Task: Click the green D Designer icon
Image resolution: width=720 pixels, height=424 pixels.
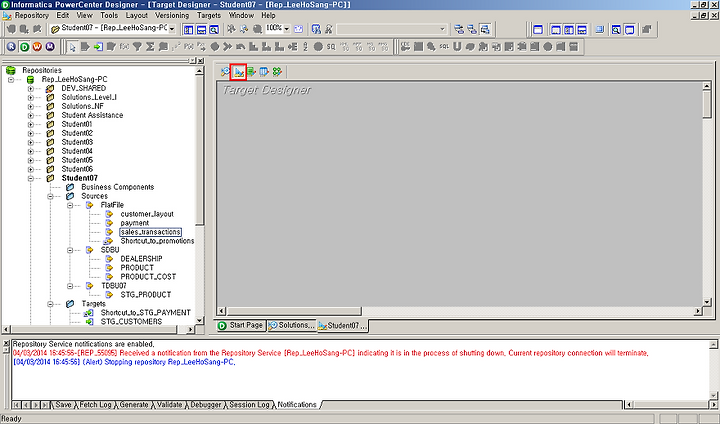Action: point(24,47)
